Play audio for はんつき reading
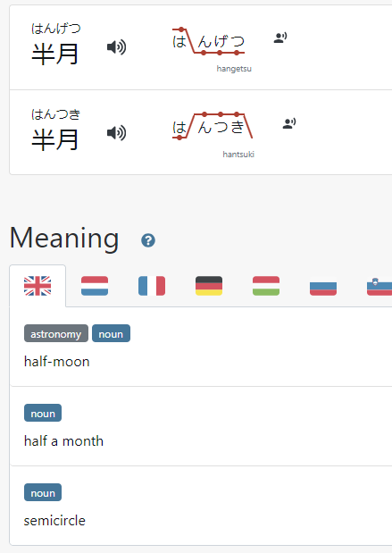The image size is (392, 553). (x=117, y=133)
